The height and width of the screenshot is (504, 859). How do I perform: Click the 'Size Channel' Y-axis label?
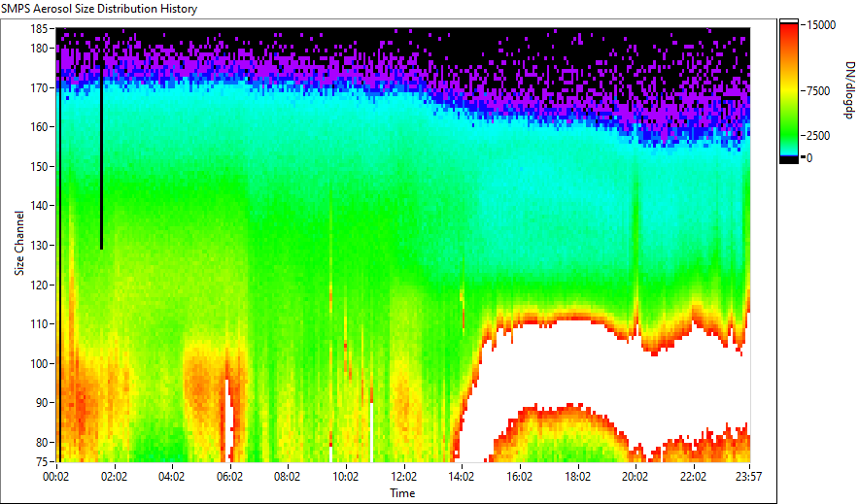[19, 243]
